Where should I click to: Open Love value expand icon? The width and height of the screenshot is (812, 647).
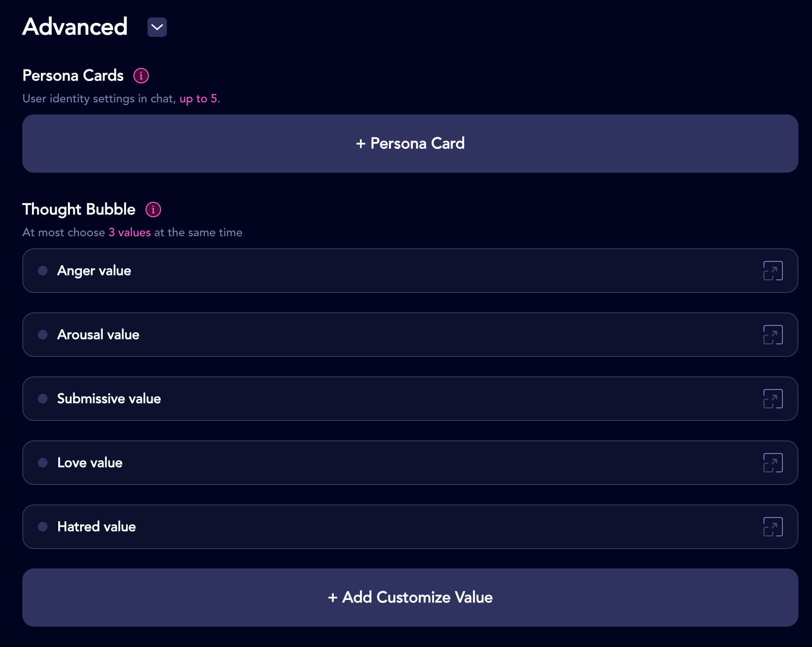773,463
